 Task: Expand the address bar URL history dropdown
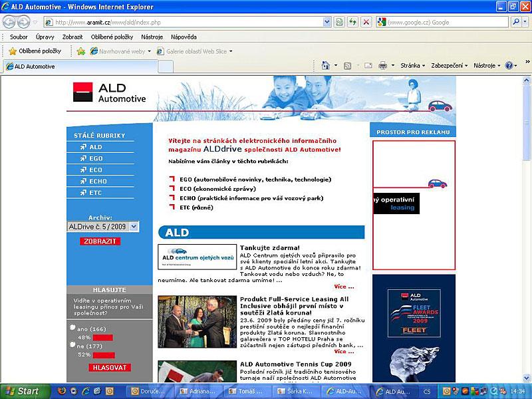coord(327,23)
